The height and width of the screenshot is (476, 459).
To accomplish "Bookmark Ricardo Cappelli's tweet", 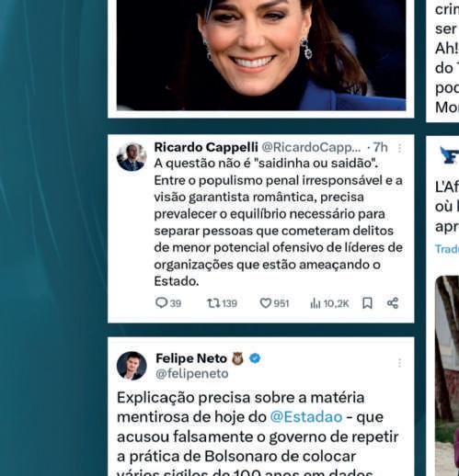I will point(367,303).
